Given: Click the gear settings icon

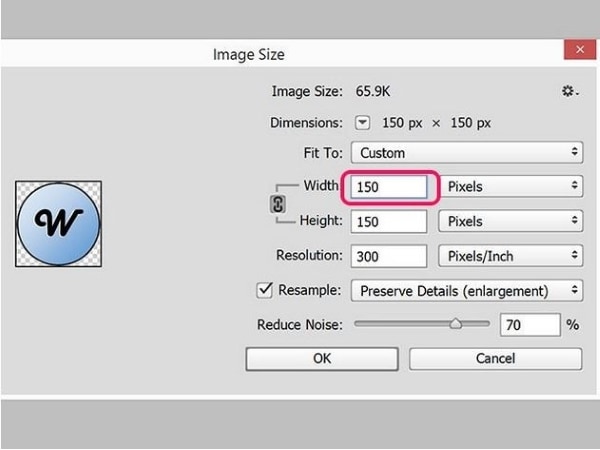Looking at the screenshot, I should point(569,91).
